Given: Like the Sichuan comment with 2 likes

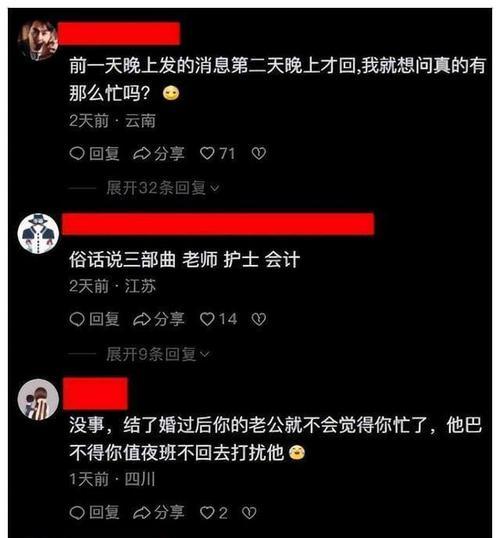Looking at the screenshot, I should [213, 513].
